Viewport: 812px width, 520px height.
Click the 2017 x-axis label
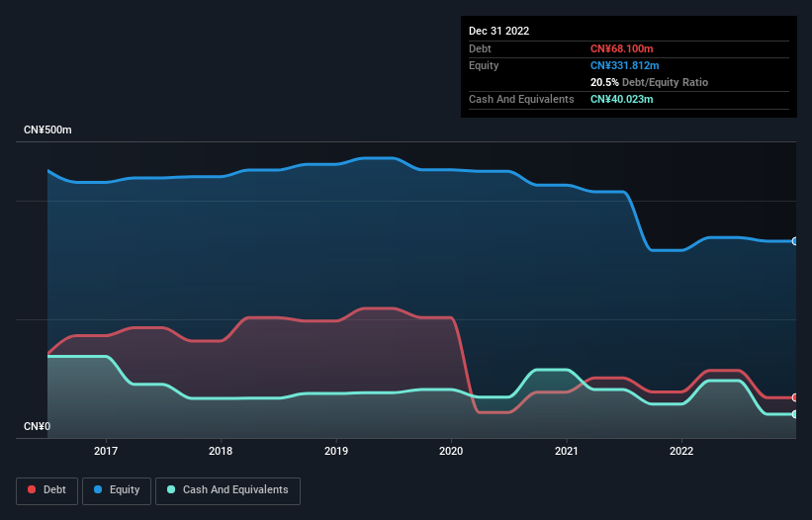pyautogui.click(x=106, y=451)
